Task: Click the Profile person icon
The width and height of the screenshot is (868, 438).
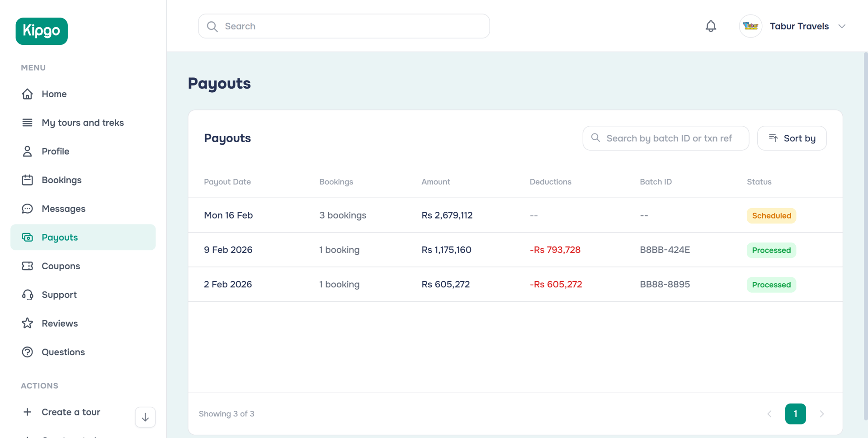Action: click(28, 151)
